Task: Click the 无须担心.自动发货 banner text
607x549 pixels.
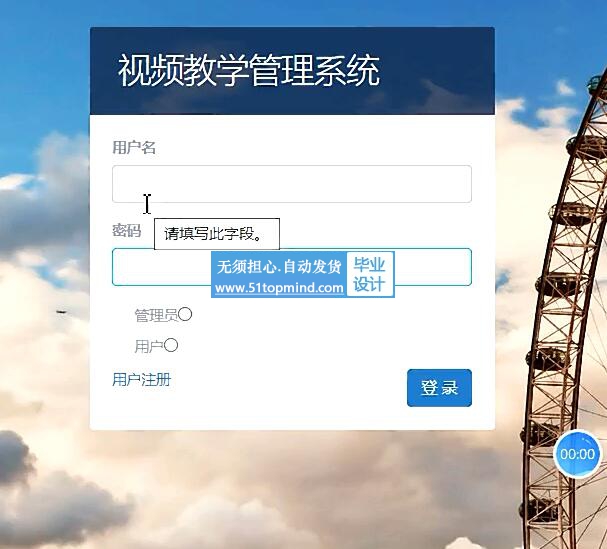Action: tap(279, 267)
